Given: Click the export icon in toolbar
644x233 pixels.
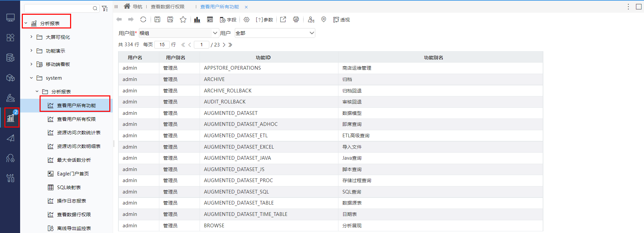Looking at the screenshot, I should pos(283,19).
